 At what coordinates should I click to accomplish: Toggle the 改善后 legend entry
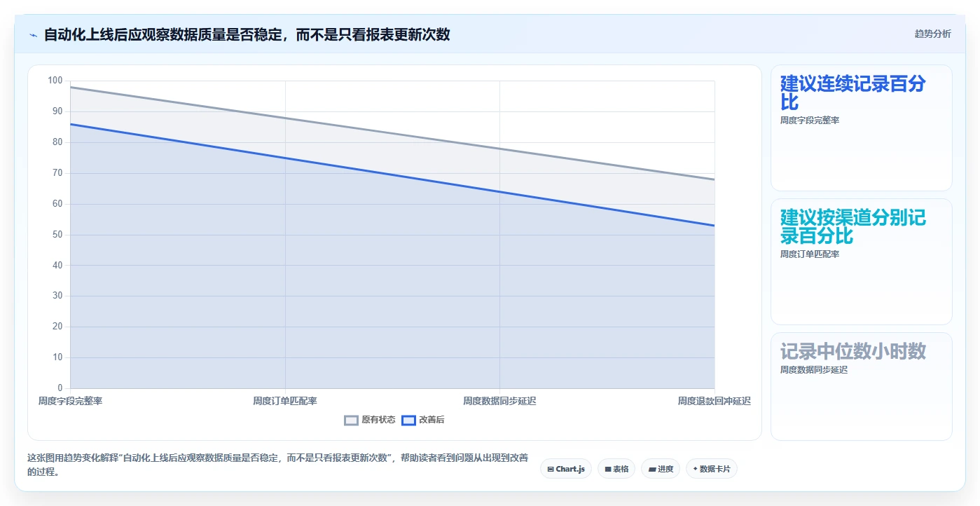(x=423, y=420)
